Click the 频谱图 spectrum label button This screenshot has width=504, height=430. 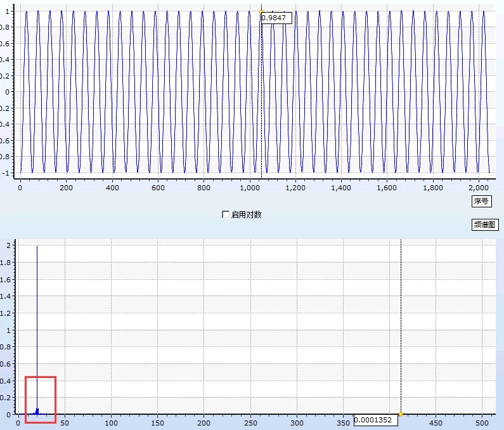coord(485,225)
